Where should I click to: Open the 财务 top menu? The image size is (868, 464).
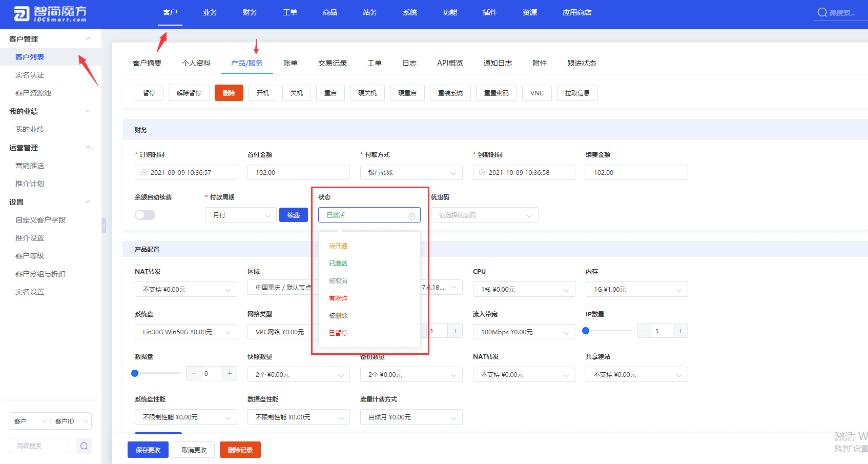point(250,12)
